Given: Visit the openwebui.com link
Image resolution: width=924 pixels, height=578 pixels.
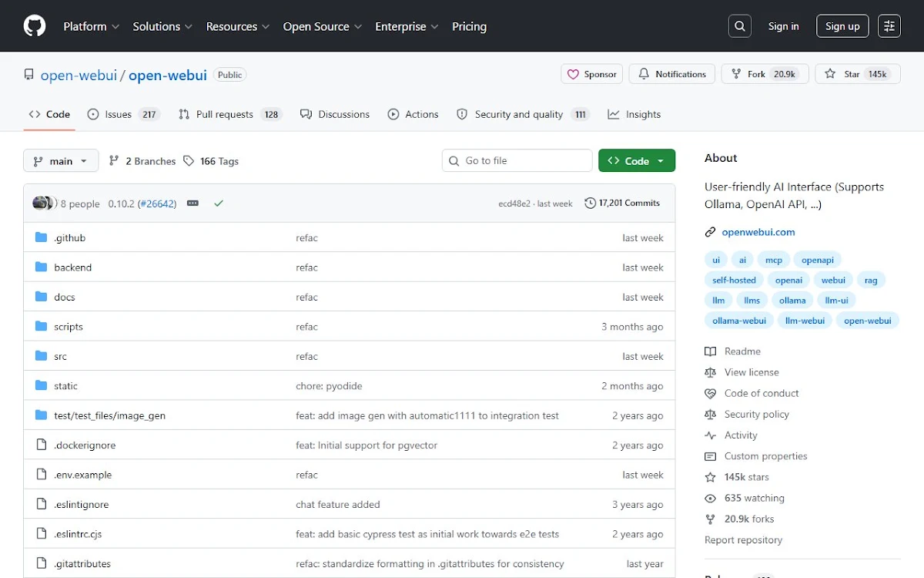Looking at the screenshot, I should 758,232.
